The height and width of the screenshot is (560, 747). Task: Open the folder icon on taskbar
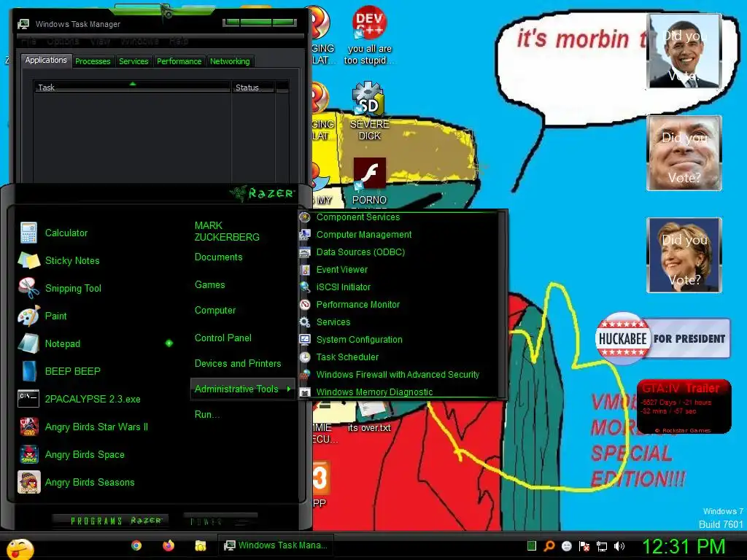(200, 545)
